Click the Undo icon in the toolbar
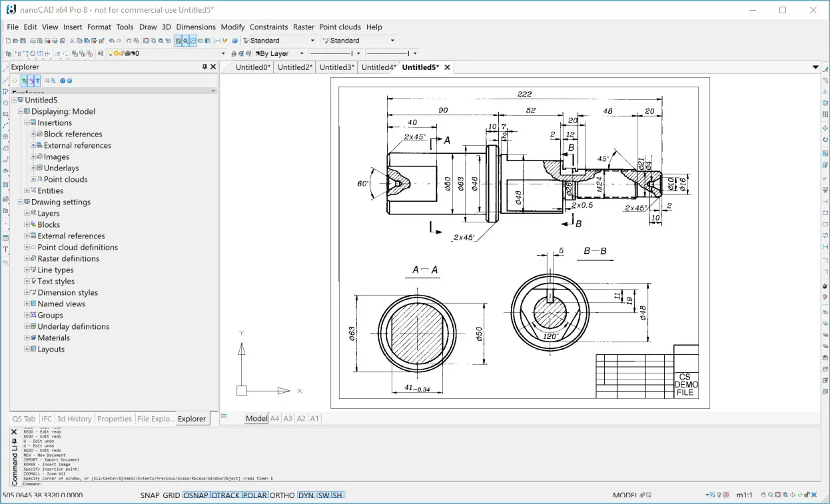Viewport: 830px width, 504px height. [x=112, y=40]
